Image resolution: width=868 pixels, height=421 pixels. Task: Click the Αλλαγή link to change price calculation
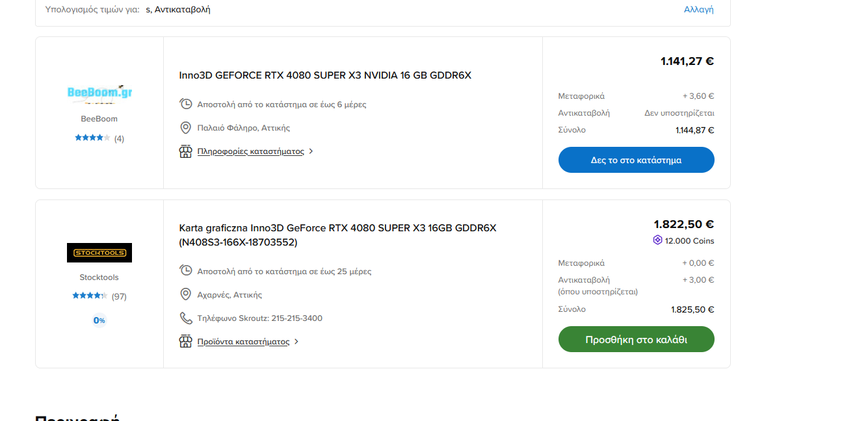point(699,10)
